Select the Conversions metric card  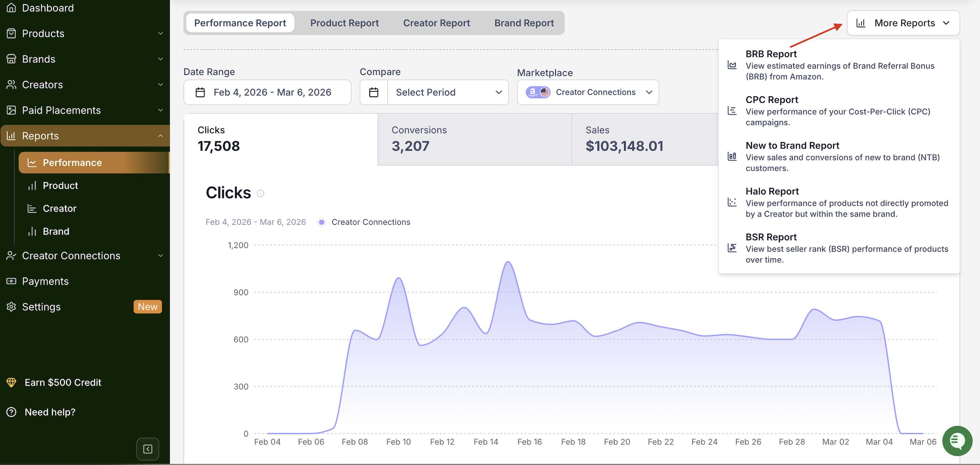474,139
